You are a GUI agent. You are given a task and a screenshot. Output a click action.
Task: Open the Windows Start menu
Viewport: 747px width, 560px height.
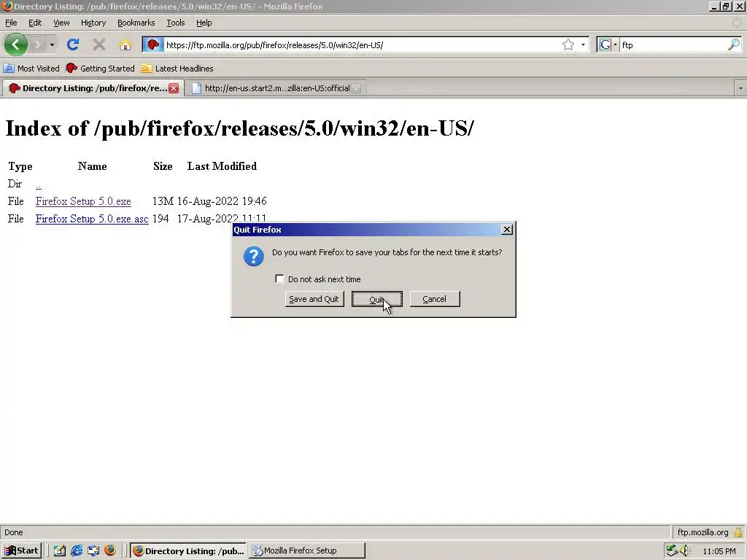coord(22,551)
